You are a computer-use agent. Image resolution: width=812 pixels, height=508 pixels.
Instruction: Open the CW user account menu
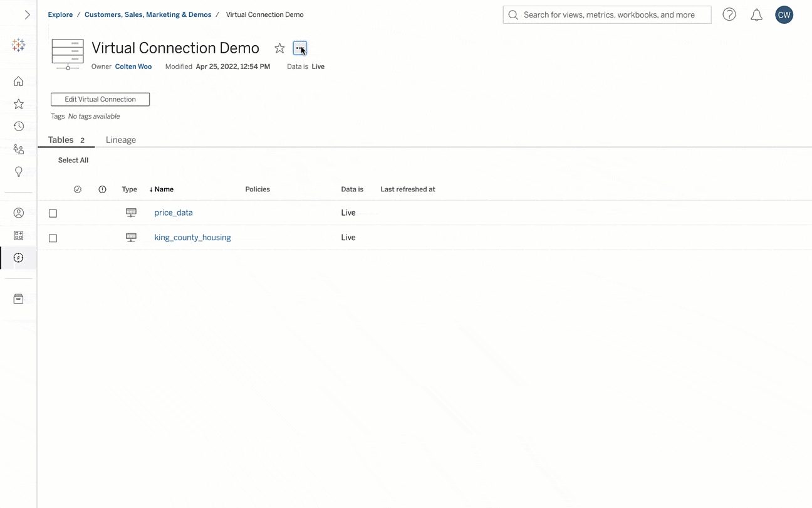(784, 15)
